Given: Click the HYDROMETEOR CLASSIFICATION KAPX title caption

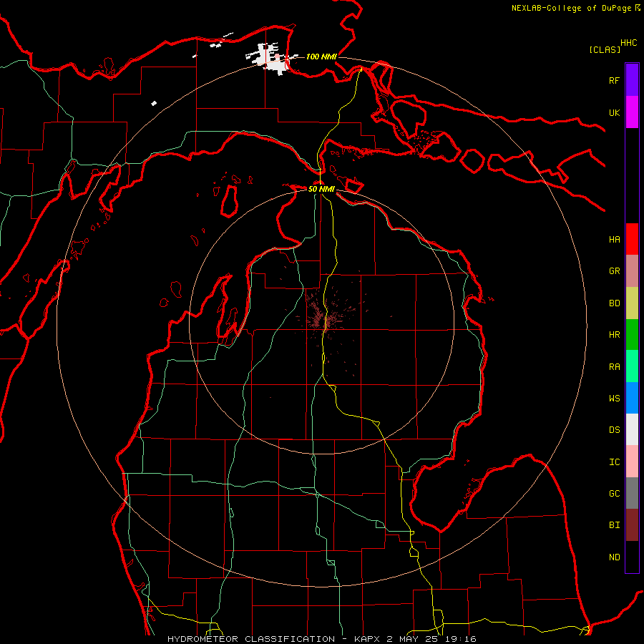Looking at the screenshot, I should (x=321, y=639).
